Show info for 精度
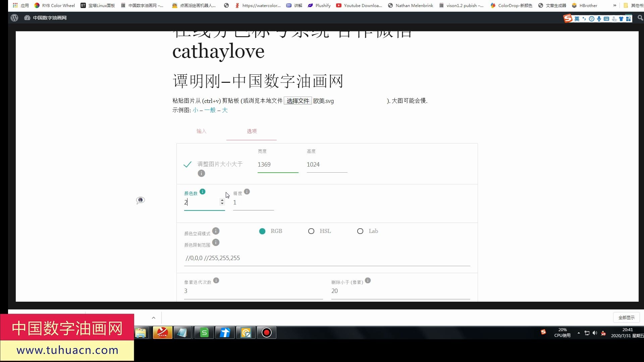The height and width of the screenshot is (362, 644). tap(247, 192)
